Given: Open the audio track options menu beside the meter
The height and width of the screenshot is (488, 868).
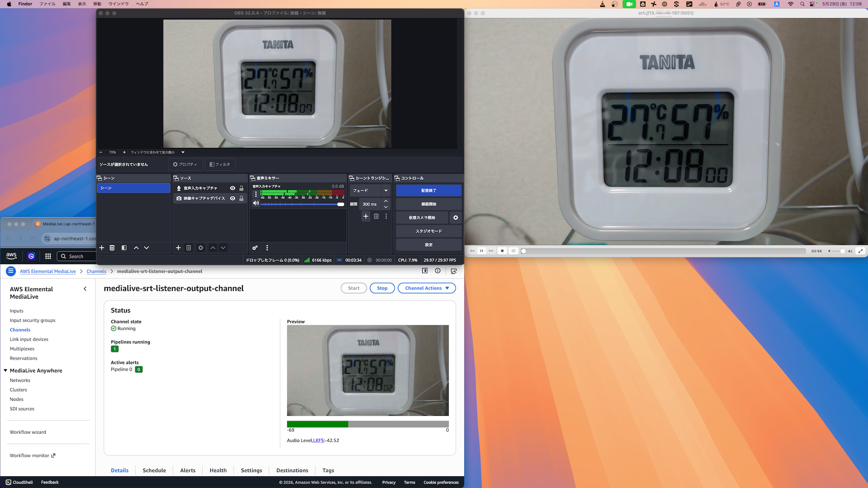Looking at the screenshot, I should click(x=256, y=194).
